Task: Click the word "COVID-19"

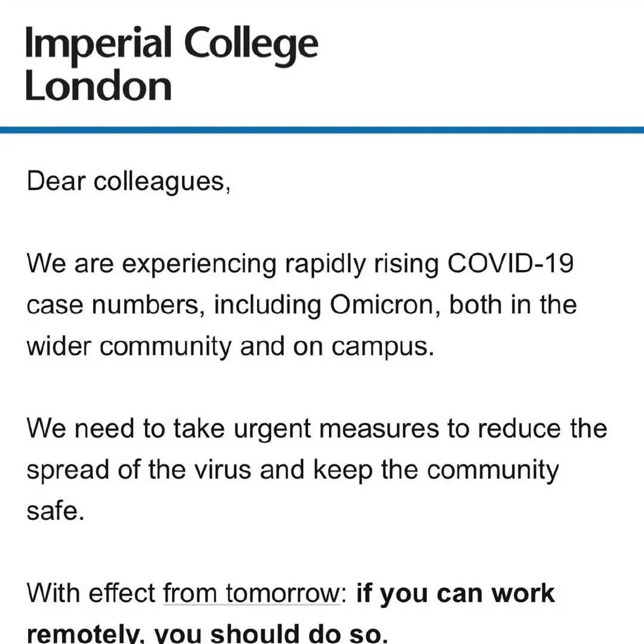Action: (x=510, y=263)
